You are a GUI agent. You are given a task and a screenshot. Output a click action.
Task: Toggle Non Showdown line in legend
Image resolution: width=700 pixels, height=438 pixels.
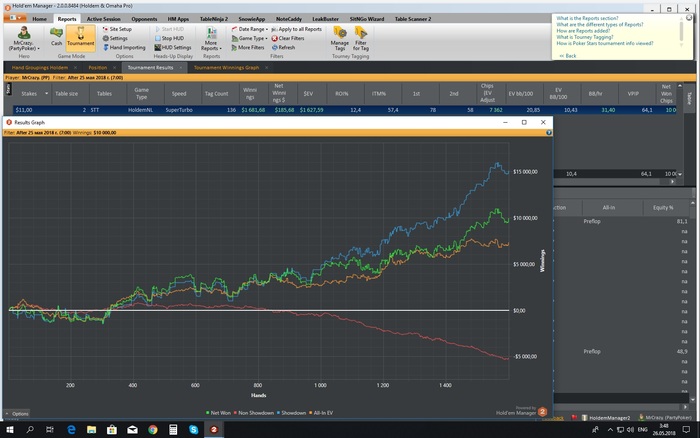point(254,413)
